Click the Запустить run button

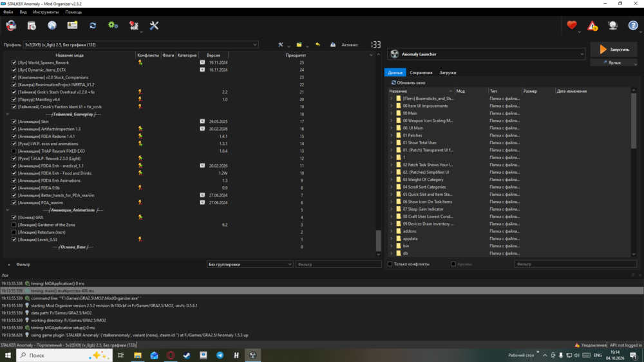click(x=614, y=50)
